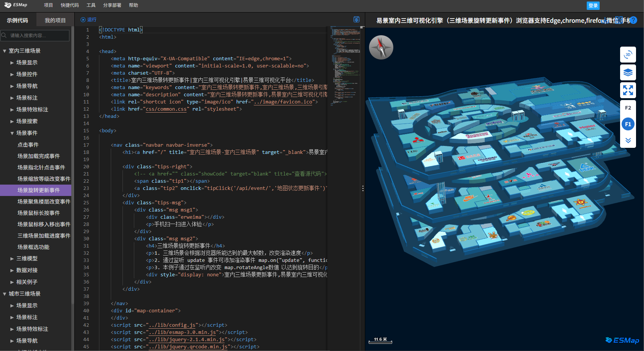Screen dimensions: 644x351
Task: Click the ESMap watermark logo on map
Action: click(x=622, y=340)
